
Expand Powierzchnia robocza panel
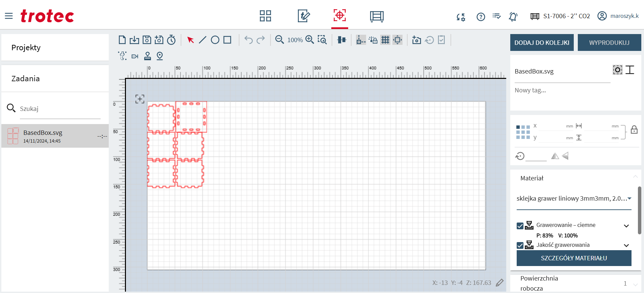point(635,285)
